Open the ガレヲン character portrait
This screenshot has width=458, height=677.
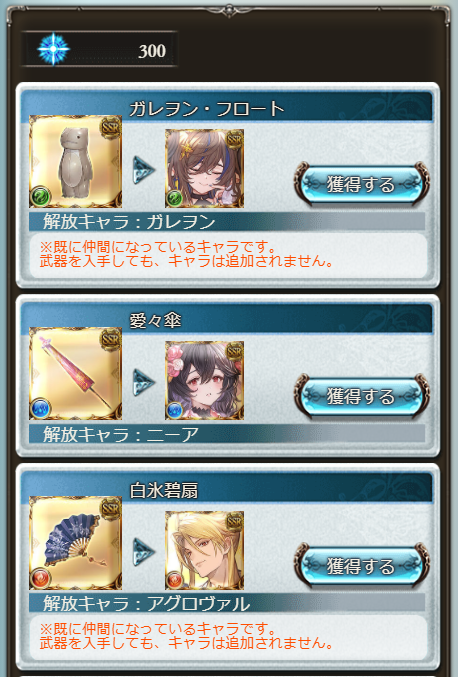point(205,168)
